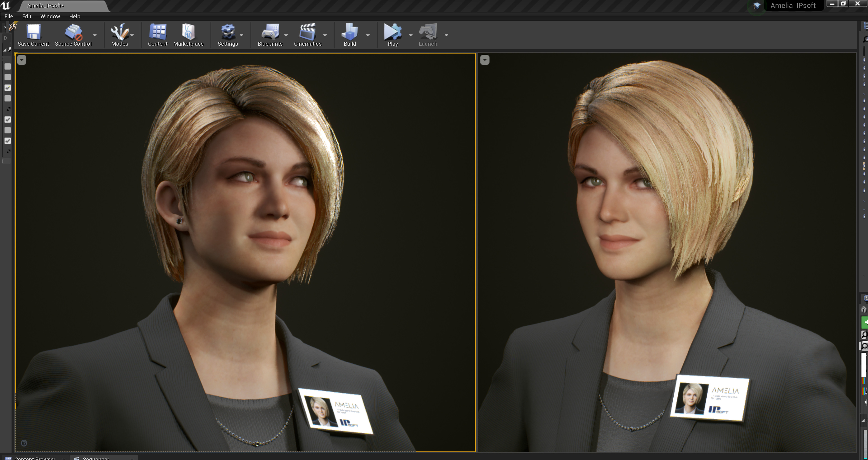The width and height of the screenshot is (868, 460).
Task: Open the Cinematics toolbar button
Action: pos(308,35)
